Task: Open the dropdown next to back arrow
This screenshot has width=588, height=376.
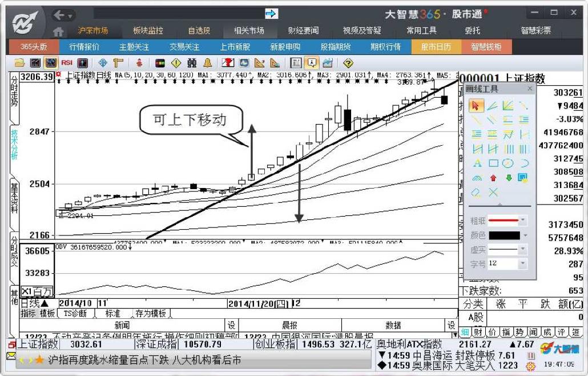Action: pyautogui.click(x=70, y=16)
